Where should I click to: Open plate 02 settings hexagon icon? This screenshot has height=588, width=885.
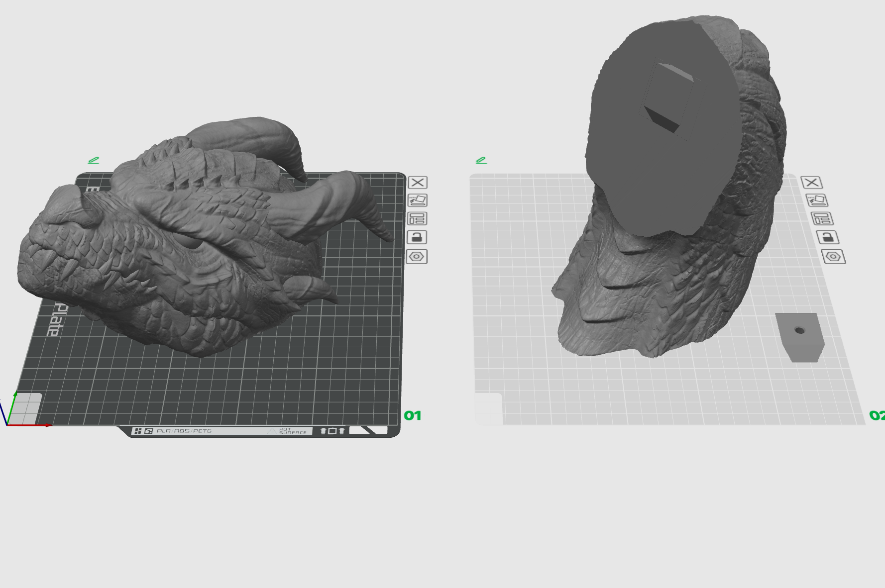(x=834, y=257)
